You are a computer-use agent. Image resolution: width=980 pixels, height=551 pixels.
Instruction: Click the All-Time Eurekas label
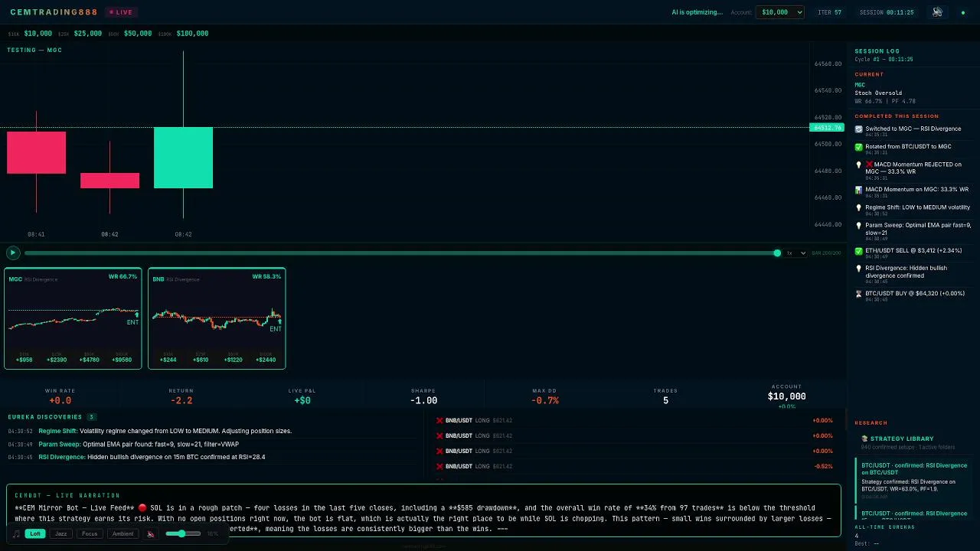coord(884,527)
